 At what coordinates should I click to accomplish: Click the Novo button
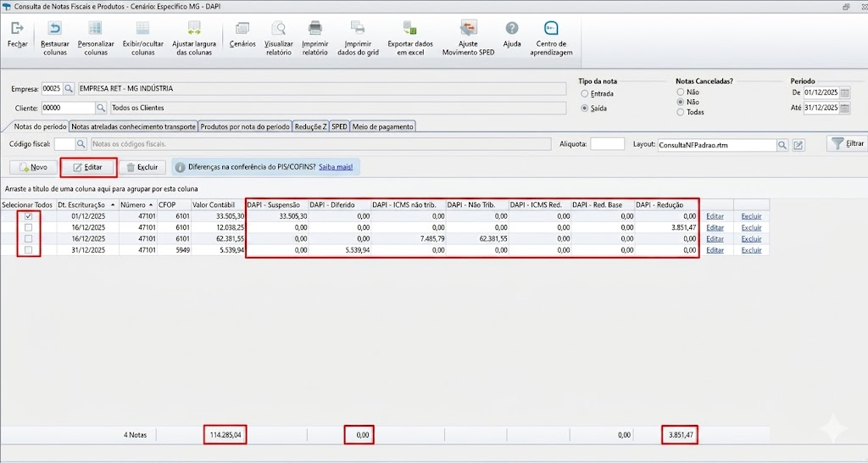33,167
